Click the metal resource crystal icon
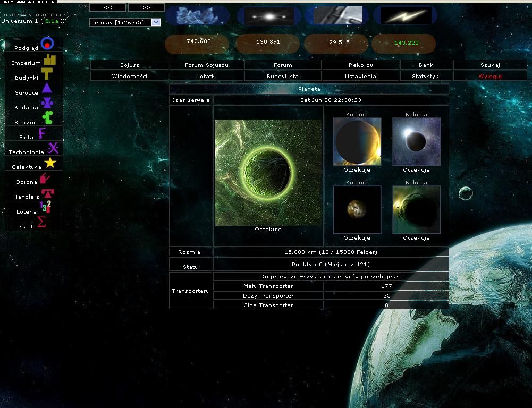The image size is (532, 408). tap(198, 15)
